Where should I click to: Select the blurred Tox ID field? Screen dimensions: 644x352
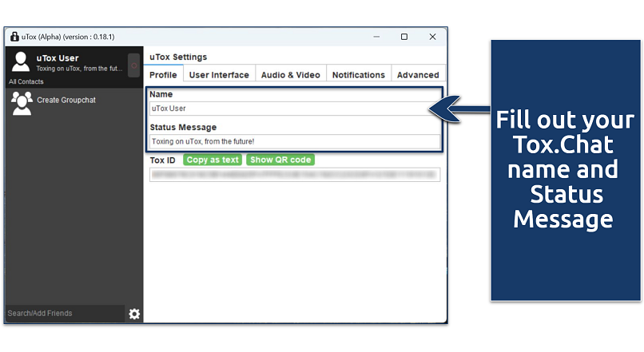coord(294,175)
